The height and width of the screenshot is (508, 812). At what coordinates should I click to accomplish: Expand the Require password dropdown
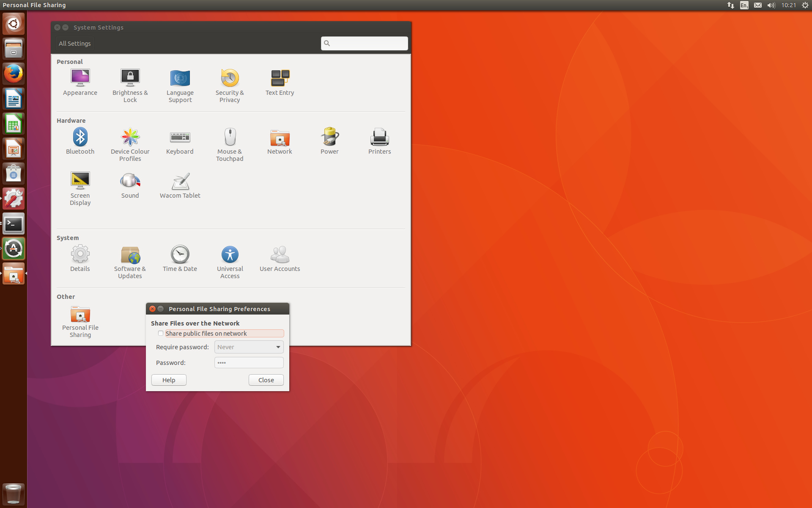coord(249,347)
